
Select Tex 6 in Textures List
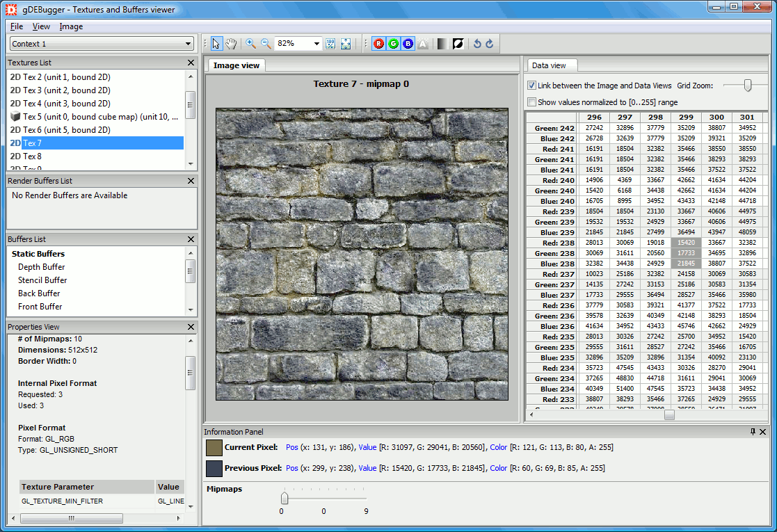point(66,130)
